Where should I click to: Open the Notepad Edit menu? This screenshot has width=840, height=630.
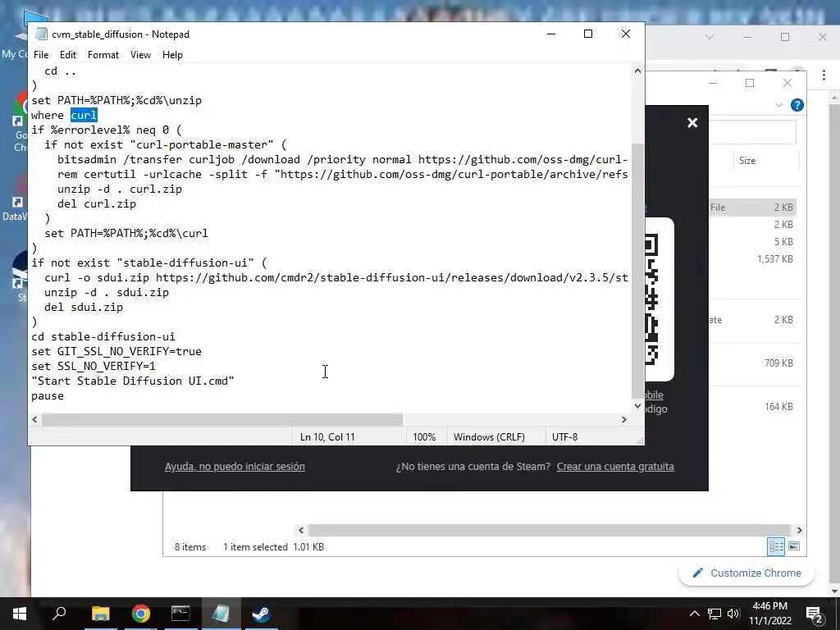(x=67, y=55)
